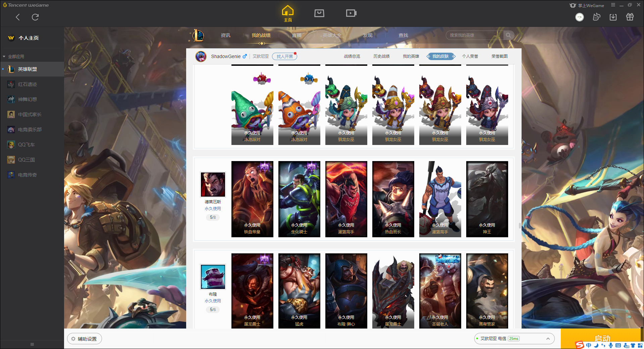Select QQ飞车 in the sidebar
This screenshot has height=349, width=644.
coord(32,145)
